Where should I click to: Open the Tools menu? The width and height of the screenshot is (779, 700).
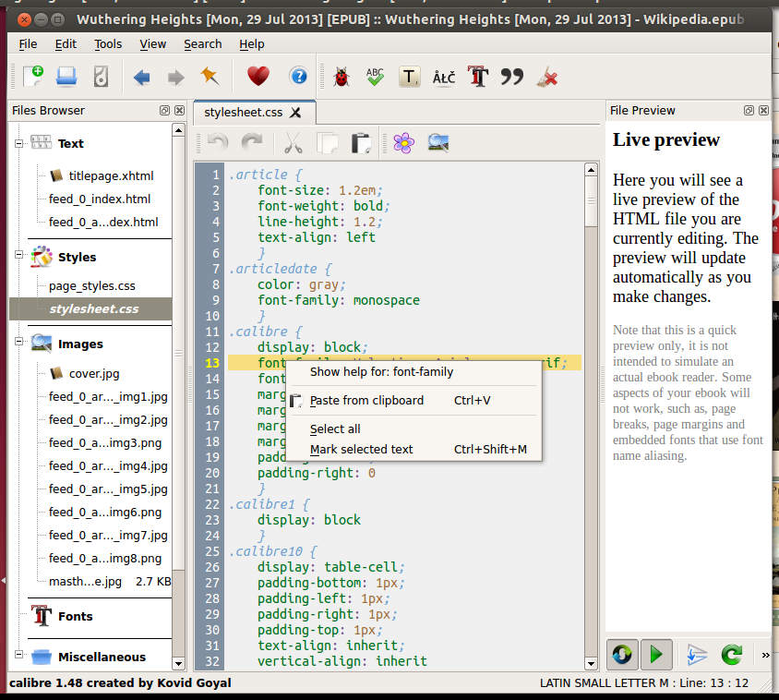click(107, 43)
